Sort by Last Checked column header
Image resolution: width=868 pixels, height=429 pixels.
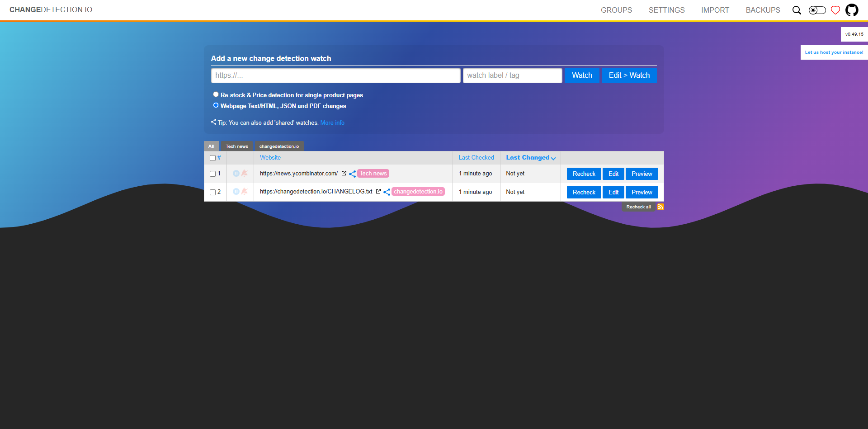pos(476,158)
